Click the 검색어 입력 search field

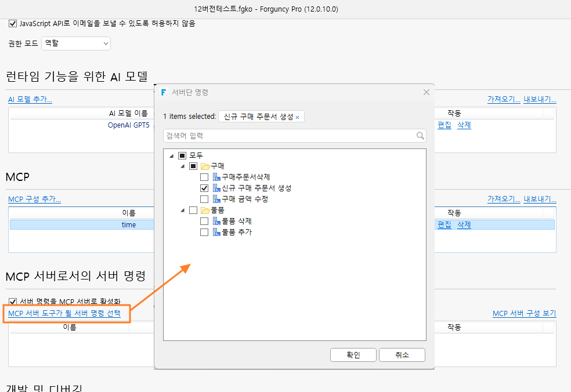pos(295,136)
